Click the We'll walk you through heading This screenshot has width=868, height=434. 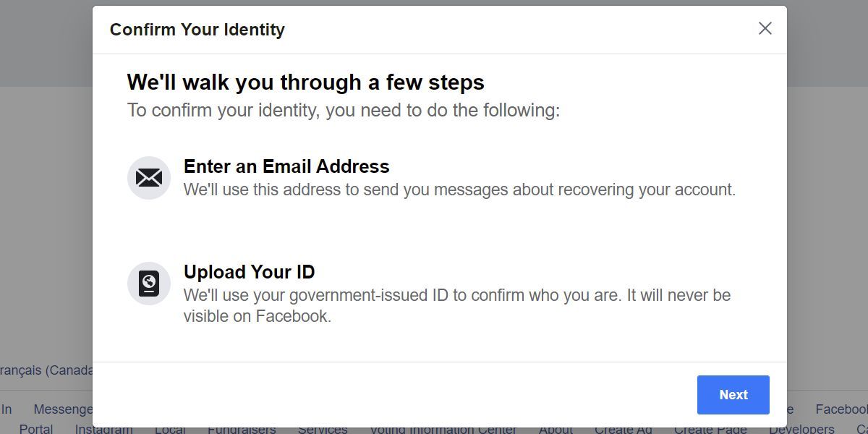[x=305, y=82]
